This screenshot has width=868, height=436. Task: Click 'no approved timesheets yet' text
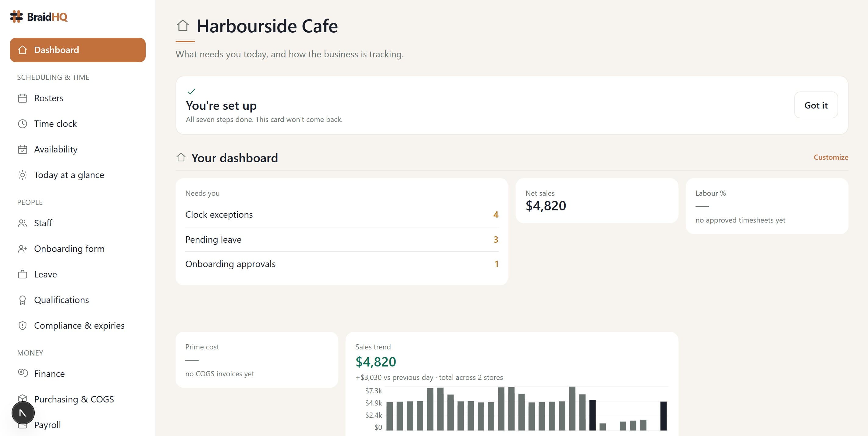[x=740, y=220]
